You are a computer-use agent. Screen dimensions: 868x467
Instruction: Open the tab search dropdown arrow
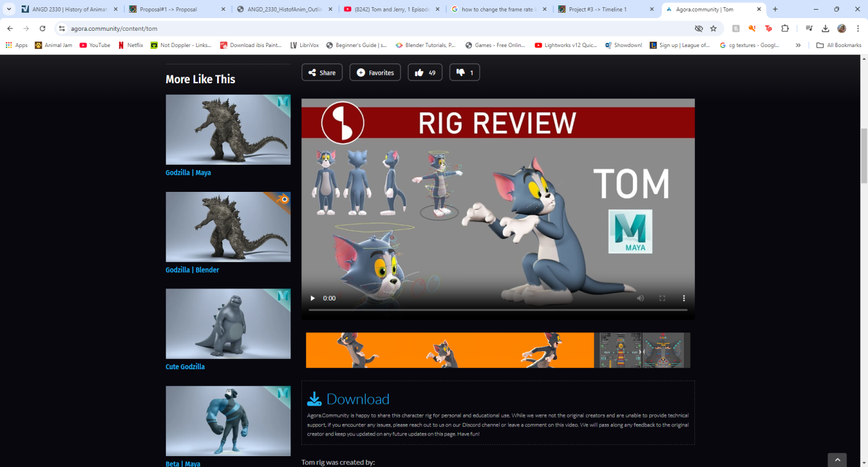(8, 9)
